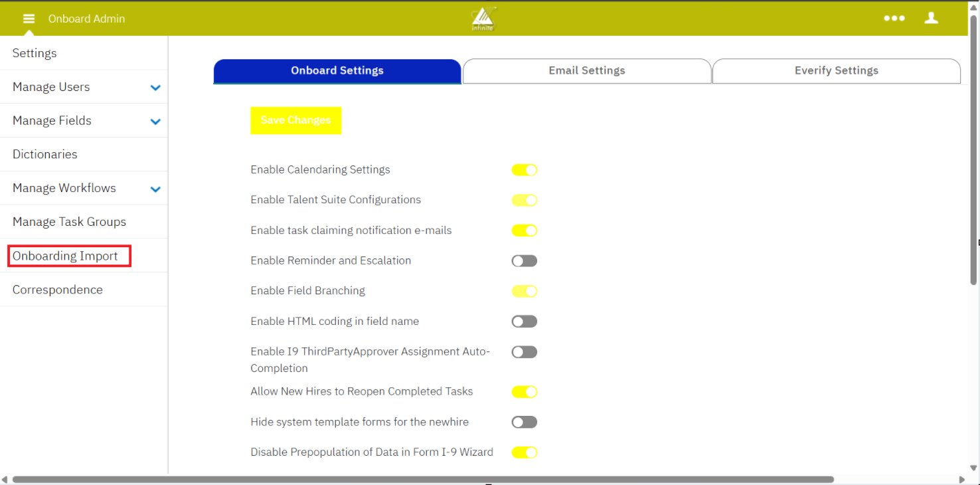980x485 pixels.
Task: Open the three-dot more options menu
Action: point(894,19)
